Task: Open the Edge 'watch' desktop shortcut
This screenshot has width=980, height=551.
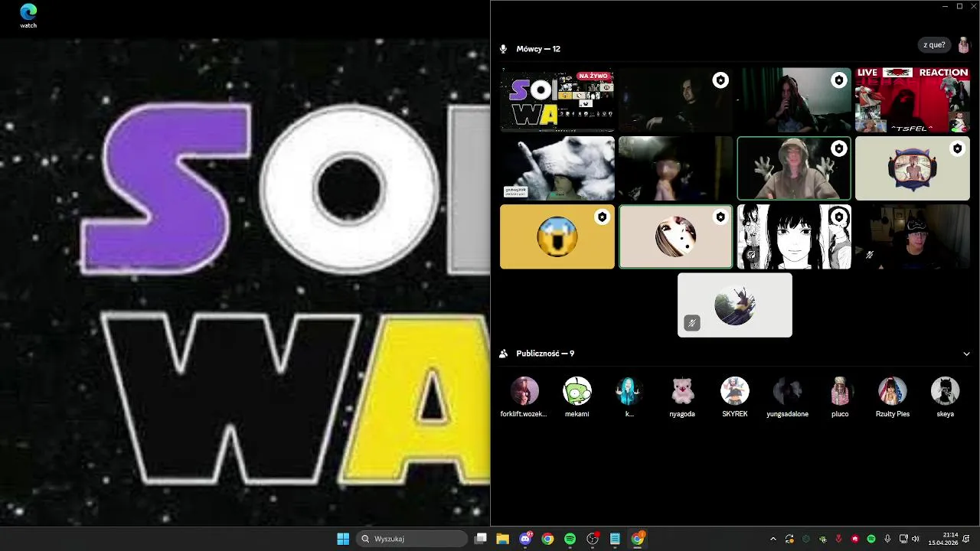Action: tap(28, 15)
